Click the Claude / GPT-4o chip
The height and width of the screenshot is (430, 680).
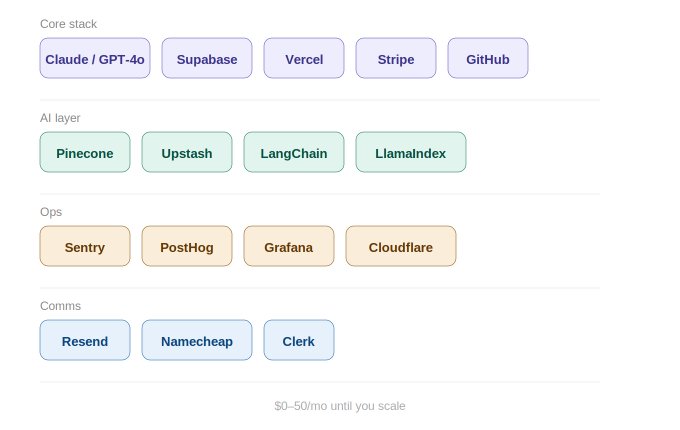pos(95,59)
